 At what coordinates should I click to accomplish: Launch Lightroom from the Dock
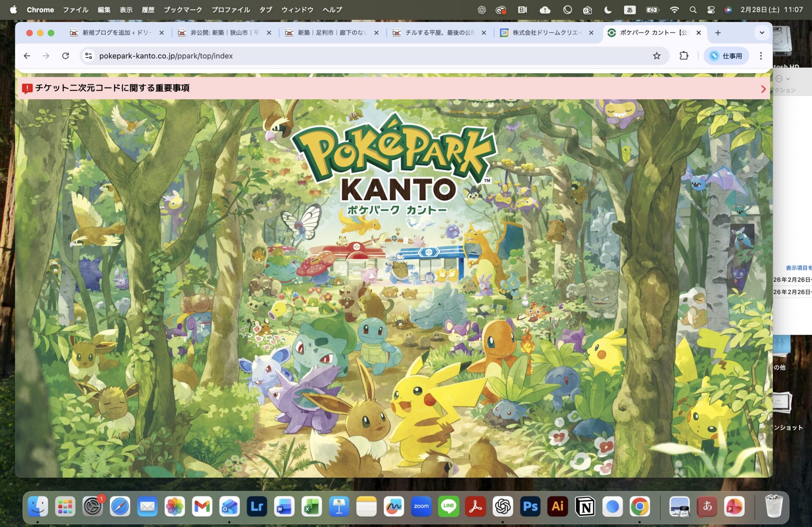257,506
